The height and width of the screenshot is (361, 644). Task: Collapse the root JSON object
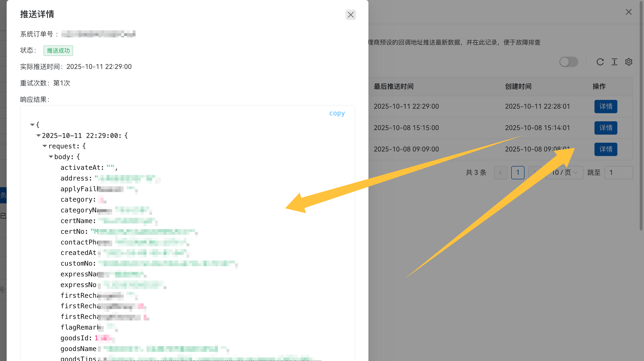click(x=32, y=125)
